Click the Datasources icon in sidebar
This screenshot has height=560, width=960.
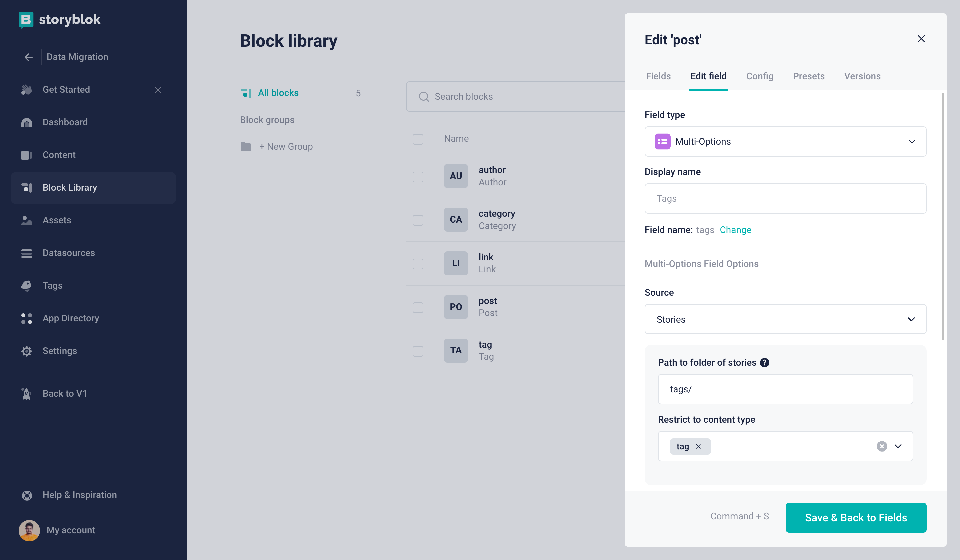[27, 253]
